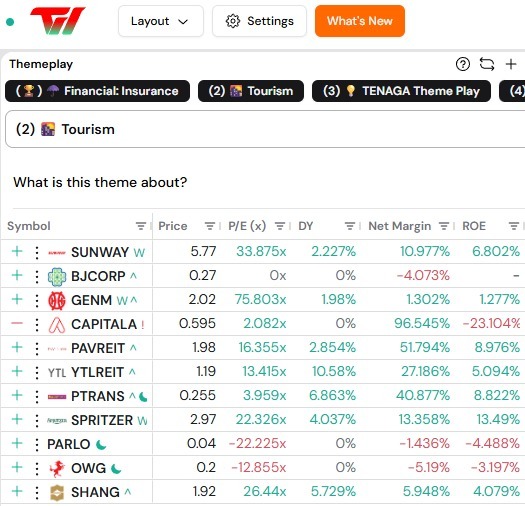Click the SPRITZER symbol name
525x506 pixels.
[102, 420]
